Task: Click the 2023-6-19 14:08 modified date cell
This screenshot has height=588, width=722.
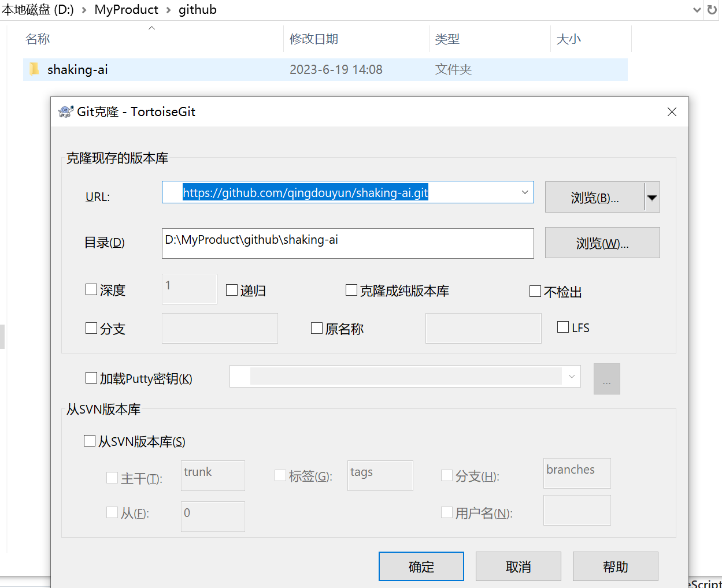Action: click(x=336, y=69)
